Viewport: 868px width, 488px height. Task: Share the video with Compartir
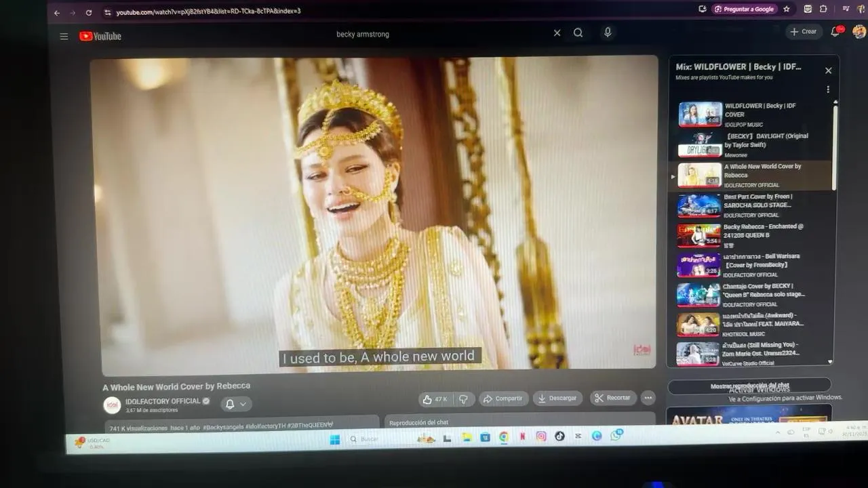pyautogui.click(x=502, y=399)
